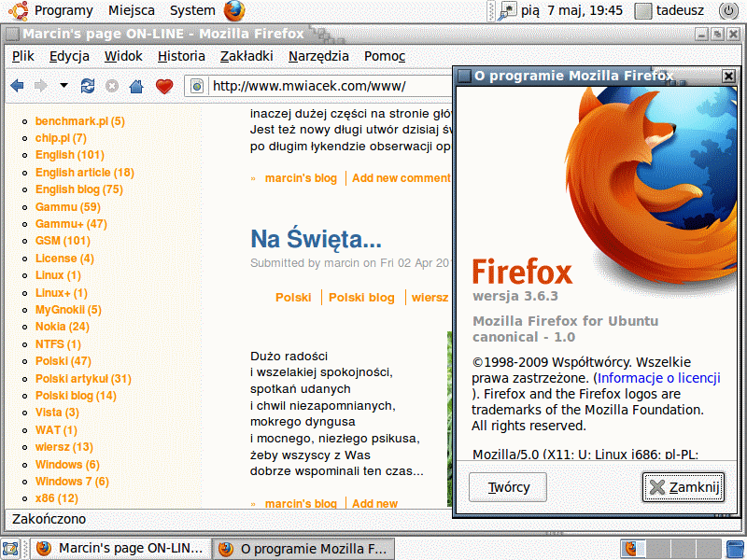Click the Back arrow in Firefox toolbar
The height and width of the screenshot is (560, 747).
[17, 86]
